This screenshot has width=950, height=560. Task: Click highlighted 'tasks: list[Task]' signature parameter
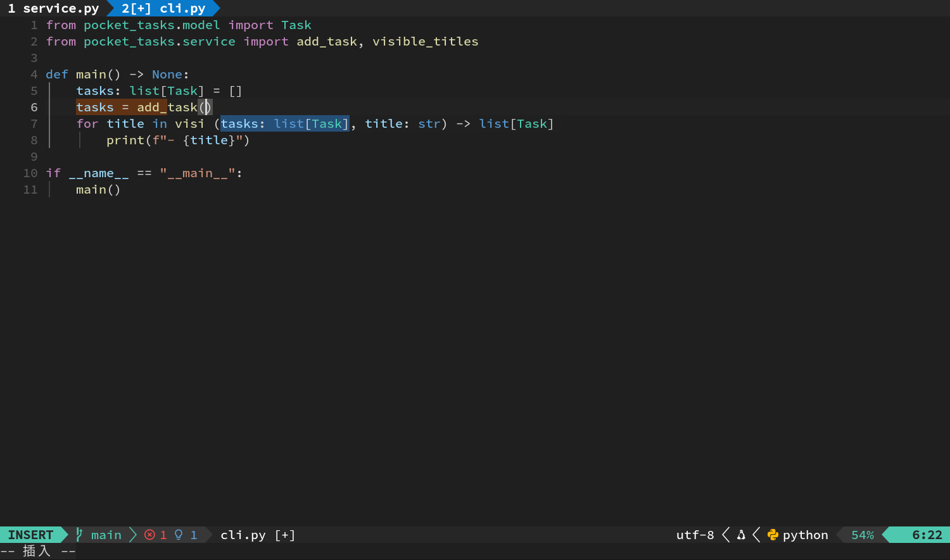click(285, 124)
